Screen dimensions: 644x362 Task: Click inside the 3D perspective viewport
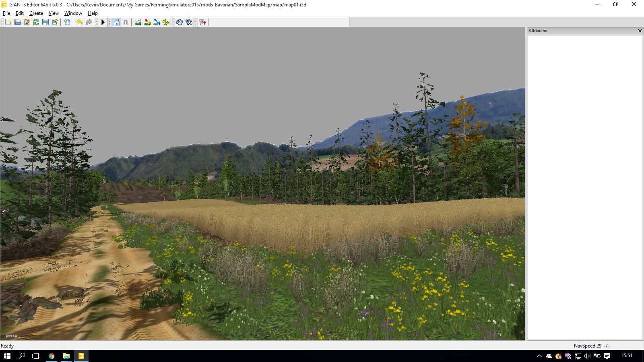point(262,184)
